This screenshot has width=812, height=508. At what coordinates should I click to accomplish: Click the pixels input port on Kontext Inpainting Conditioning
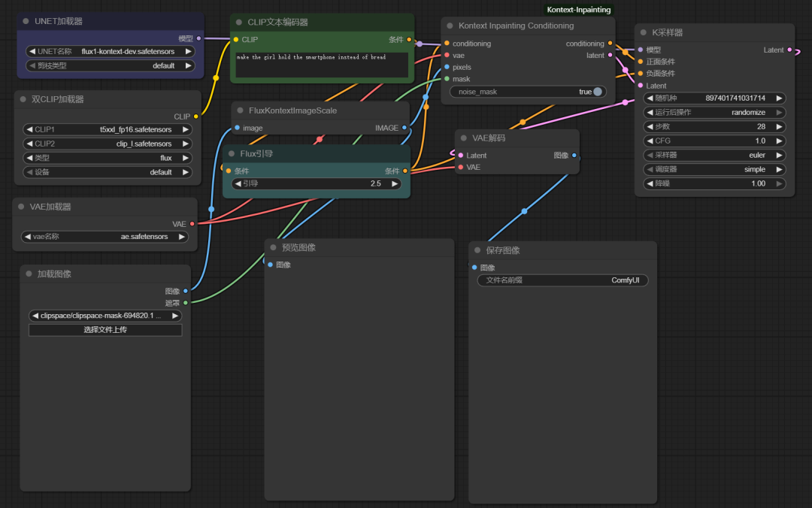pyautogui.click(x=447, y=67)
